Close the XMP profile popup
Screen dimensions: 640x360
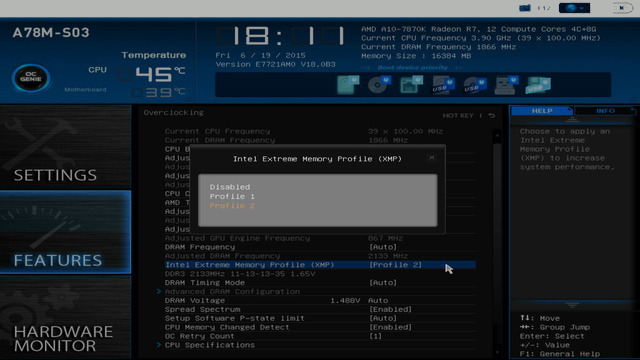point(431,158)
